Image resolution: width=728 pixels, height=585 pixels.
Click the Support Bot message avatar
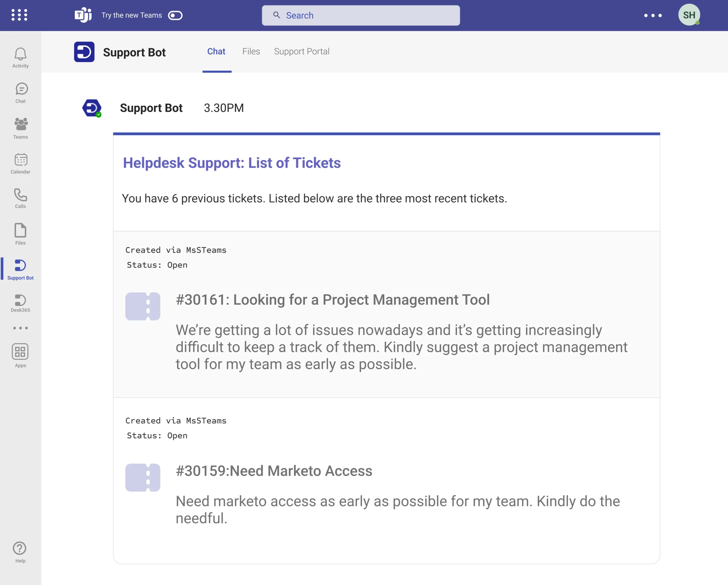[92, 108]
